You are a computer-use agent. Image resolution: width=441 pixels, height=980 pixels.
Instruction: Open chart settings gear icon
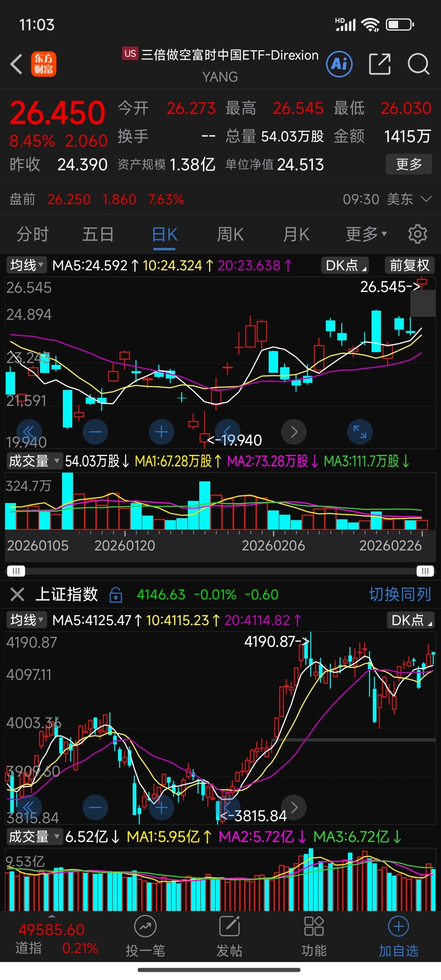(417, 234)
